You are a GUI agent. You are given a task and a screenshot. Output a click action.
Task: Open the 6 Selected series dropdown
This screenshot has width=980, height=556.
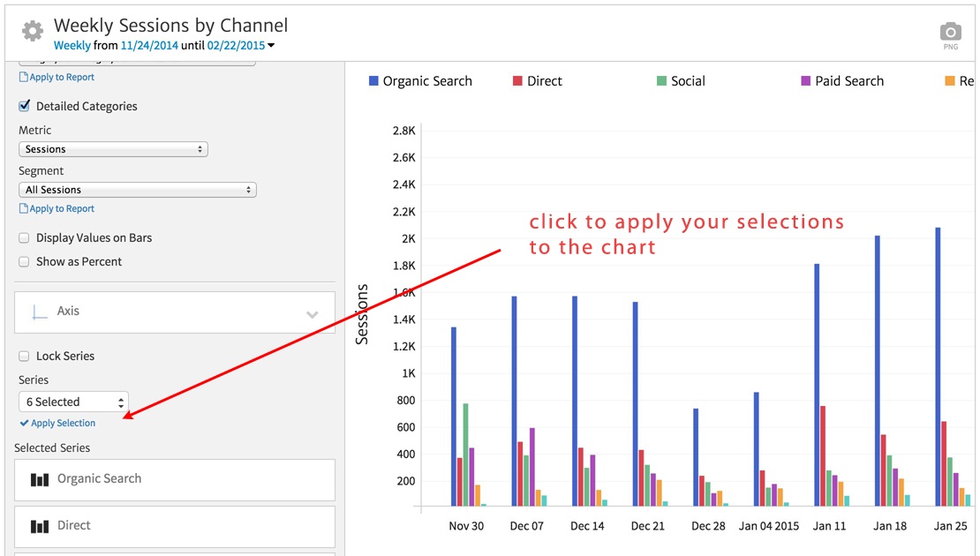(x=73, y=402)
